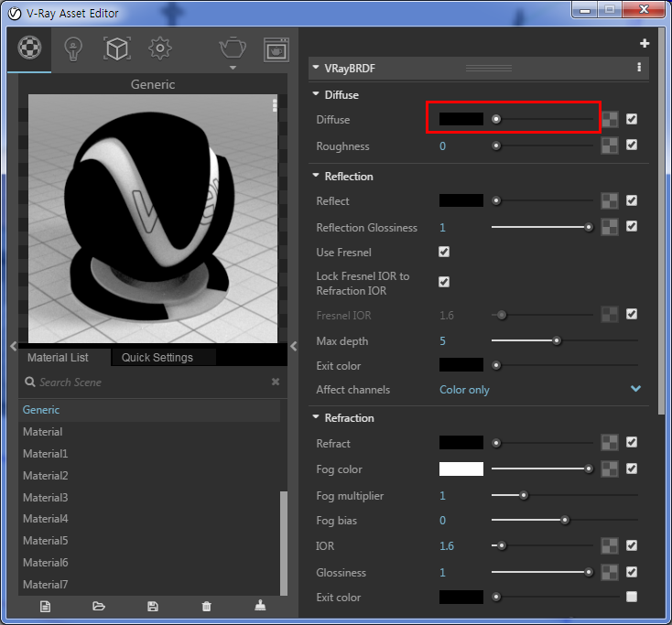Delete material with trash icon
The image size is (672, 625).
pyautogui.click(x=206, y=606)
